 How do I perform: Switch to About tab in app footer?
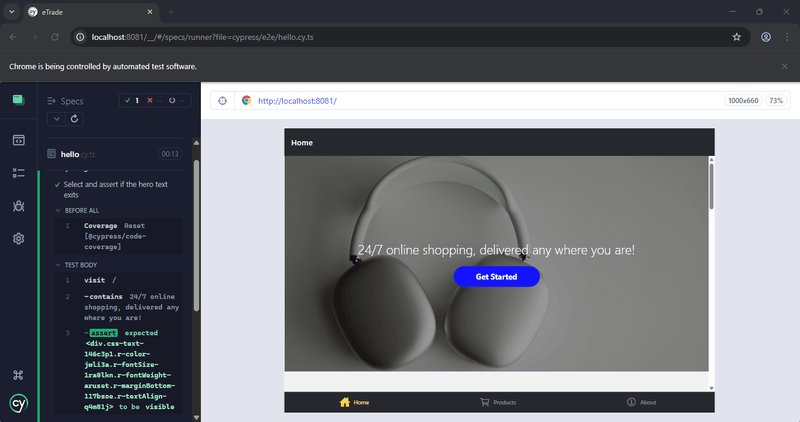pyautogui.click(x=641, y=402)
